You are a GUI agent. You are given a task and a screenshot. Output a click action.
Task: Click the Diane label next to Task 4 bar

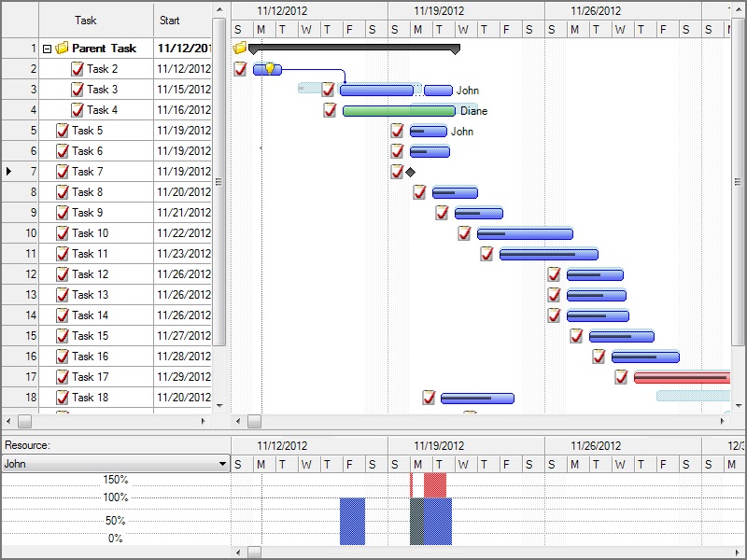coord(473,111)
